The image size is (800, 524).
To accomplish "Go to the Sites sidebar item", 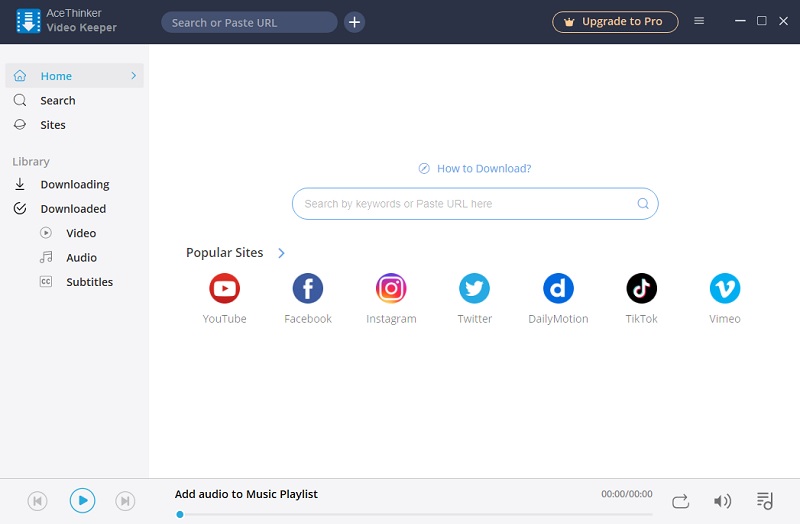I will [53, 125].
